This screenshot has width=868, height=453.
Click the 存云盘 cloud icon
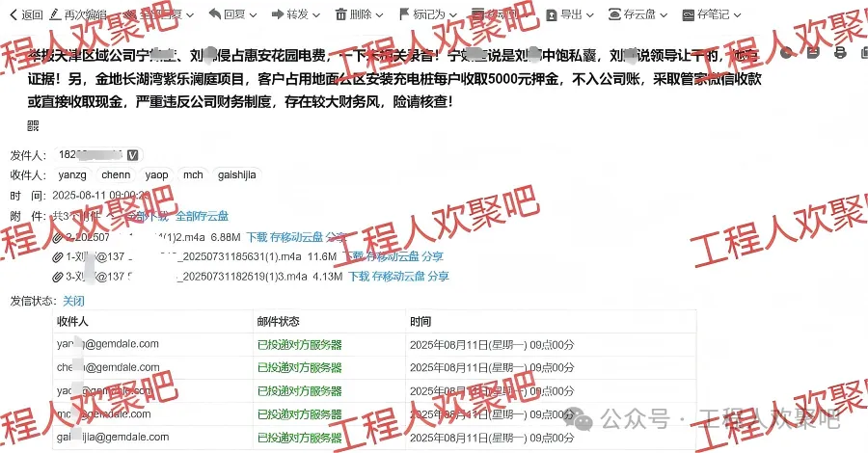(x=614, y=14)
